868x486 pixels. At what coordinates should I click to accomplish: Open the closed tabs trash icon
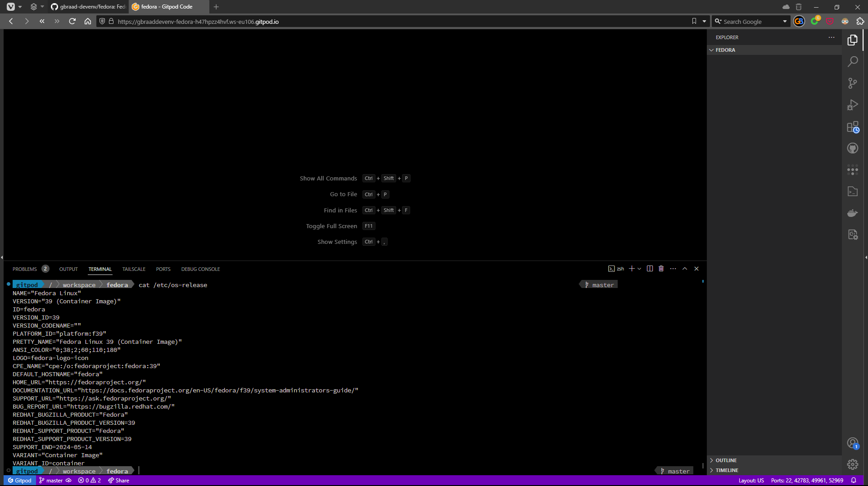(799, 7)
